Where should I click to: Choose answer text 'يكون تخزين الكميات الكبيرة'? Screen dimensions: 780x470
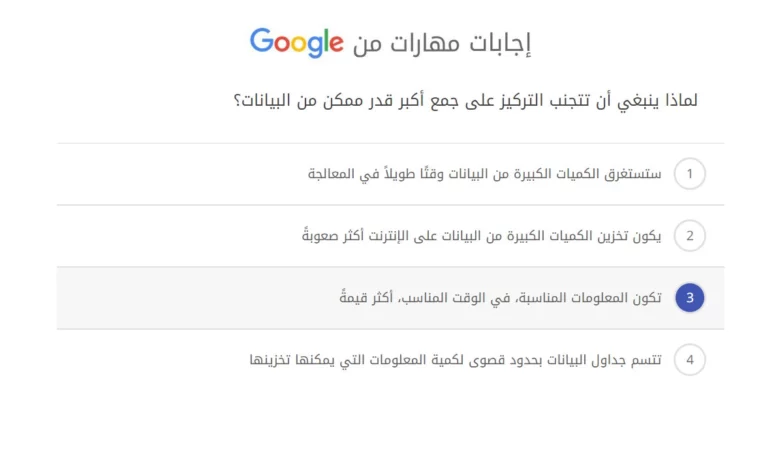point(482,236)
